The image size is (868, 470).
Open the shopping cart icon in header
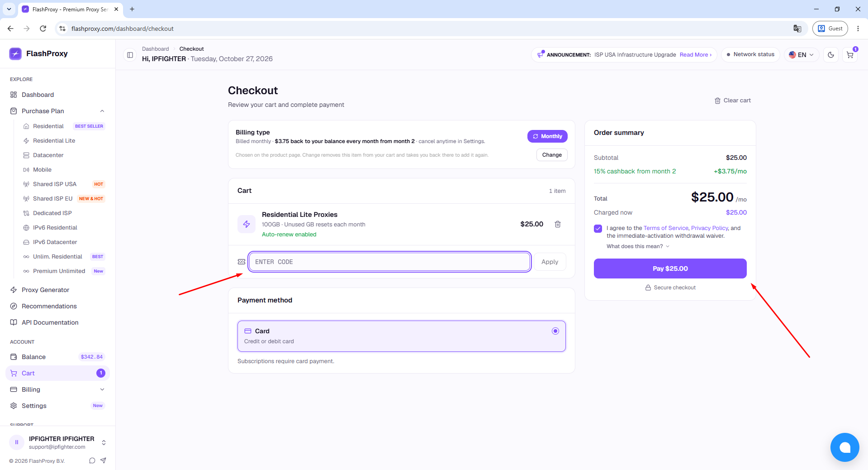tap(850, 55)
